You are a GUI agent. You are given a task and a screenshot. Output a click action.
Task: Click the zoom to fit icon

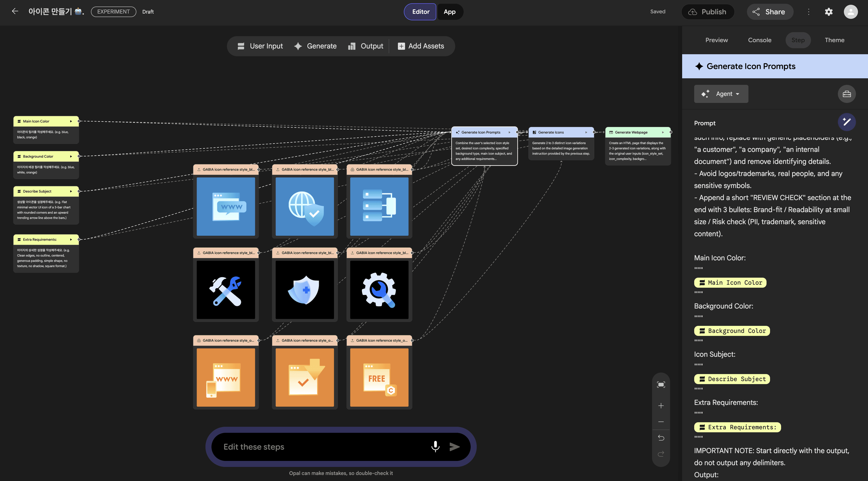click(661, 385)
